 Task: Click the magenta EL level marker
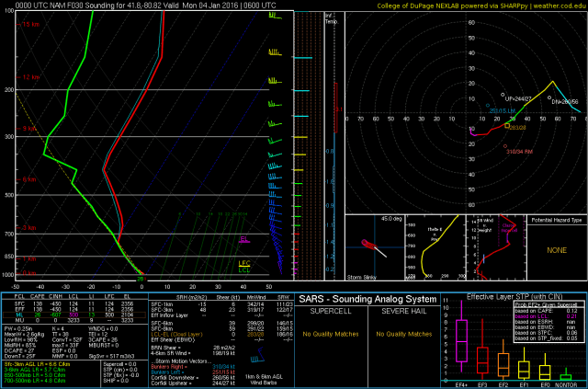point(243,241)
